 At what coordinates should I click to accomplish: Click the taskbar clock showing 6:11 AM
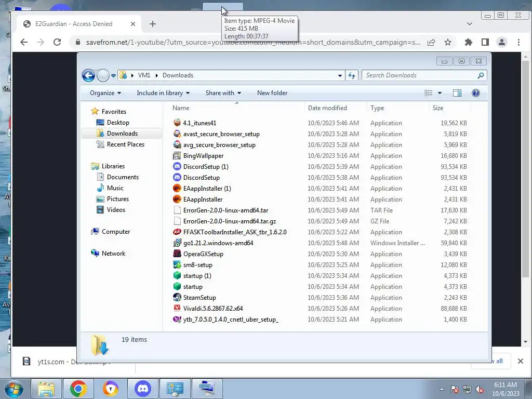click(506, 389)
